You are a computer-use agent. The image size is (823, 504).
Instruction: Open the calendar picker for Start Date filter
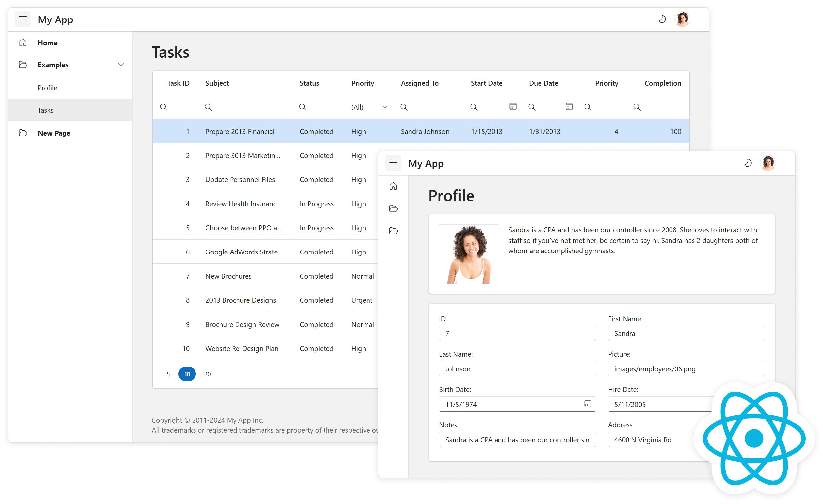click(x=512, y=106)
